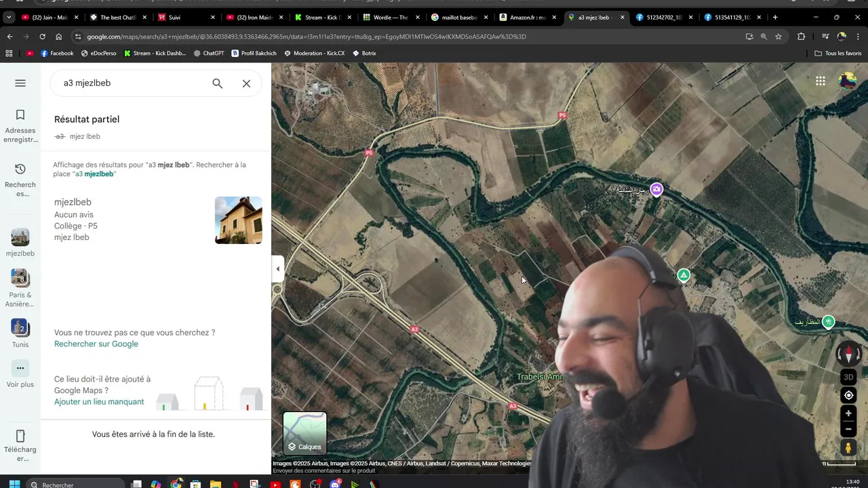Click the address bar URL
Screen dimensions: 868x488
307,37
